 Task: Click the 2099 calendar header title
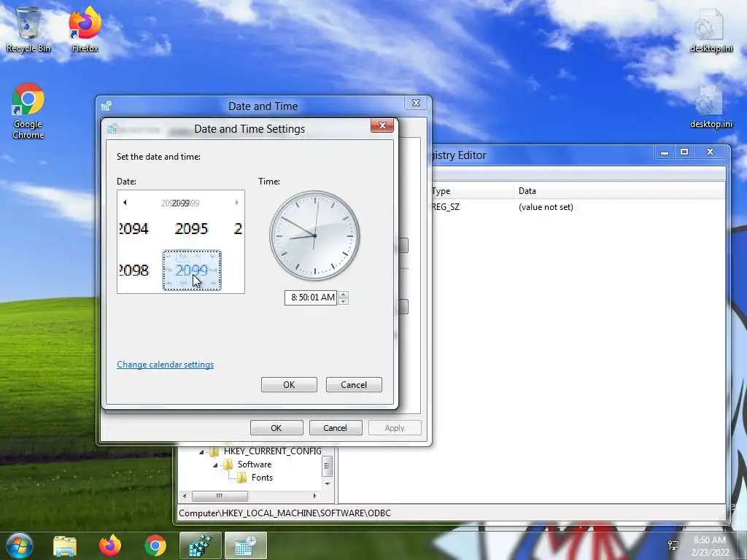pos(181,203)
